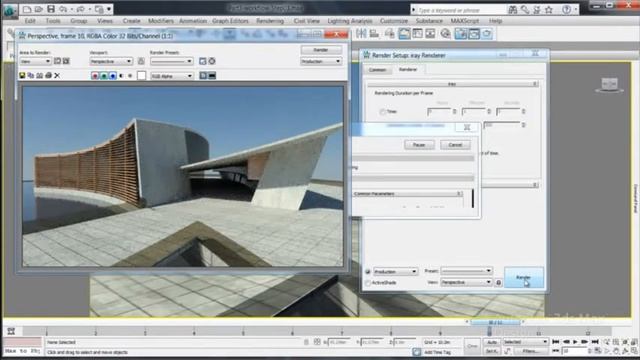The image size is (640, 360).
Task: Clone the rendered frame window
Action: tap(40, 76)
